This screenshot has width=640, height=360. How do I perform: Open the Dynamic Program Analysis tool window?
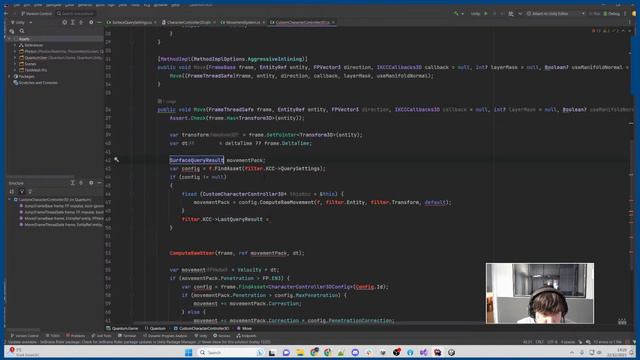coord(165,336)
